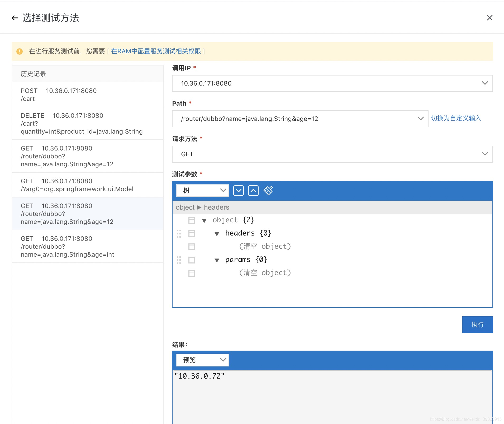
Task: Click the 执行 button
Action: pos(477,325)
